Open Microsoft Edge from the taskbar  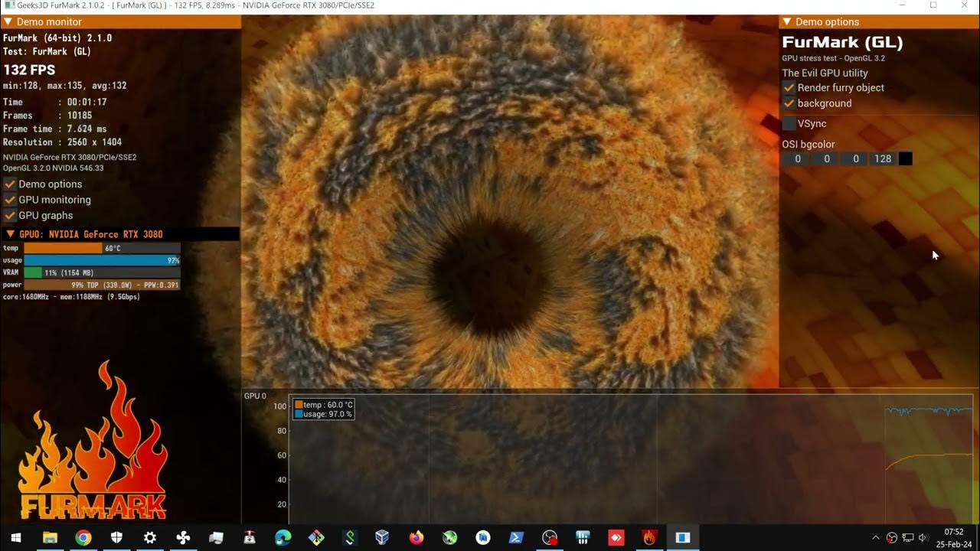click(283, 537)
